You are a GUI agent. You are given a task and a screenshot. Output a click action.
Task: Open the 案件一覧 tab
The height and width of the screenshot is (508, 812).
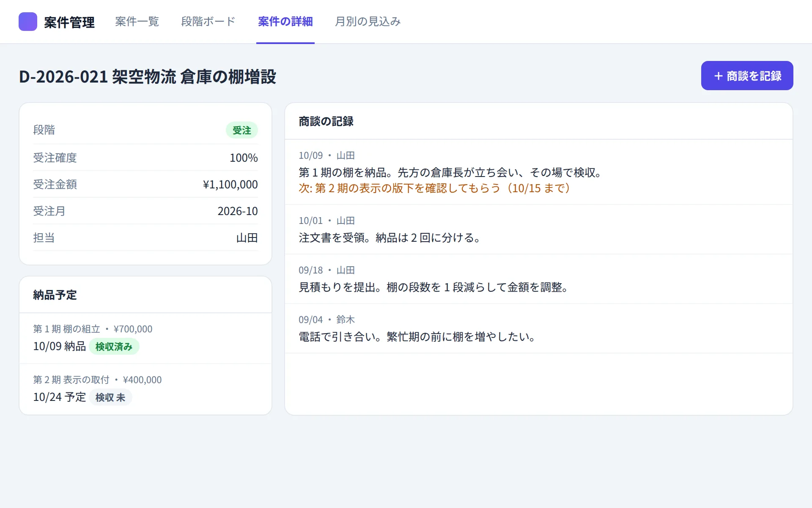[x=137, y=22]
